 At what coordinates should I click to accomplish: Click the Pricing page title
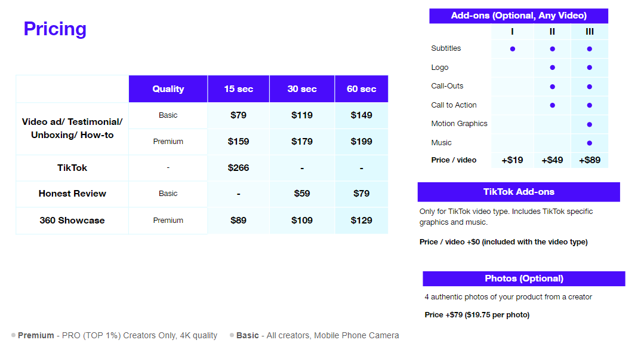(55, 29)
